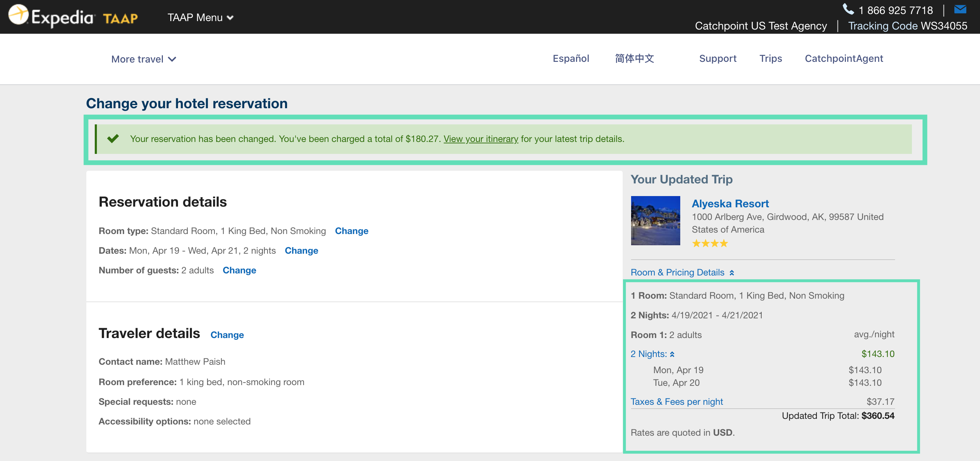Open the Alyeska Resort hotel link
This screenshot has height=461, width=980.
coord(730,203)
